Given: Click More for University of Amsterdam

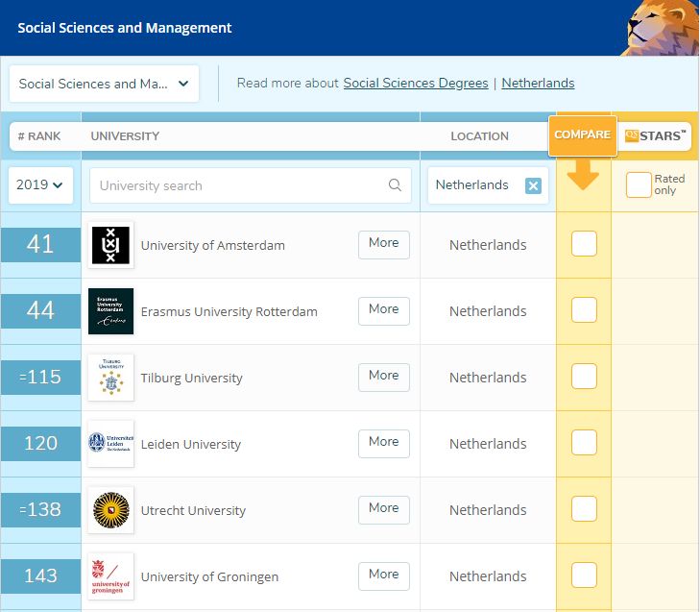Looking at the screenshot, I should 384,244.
